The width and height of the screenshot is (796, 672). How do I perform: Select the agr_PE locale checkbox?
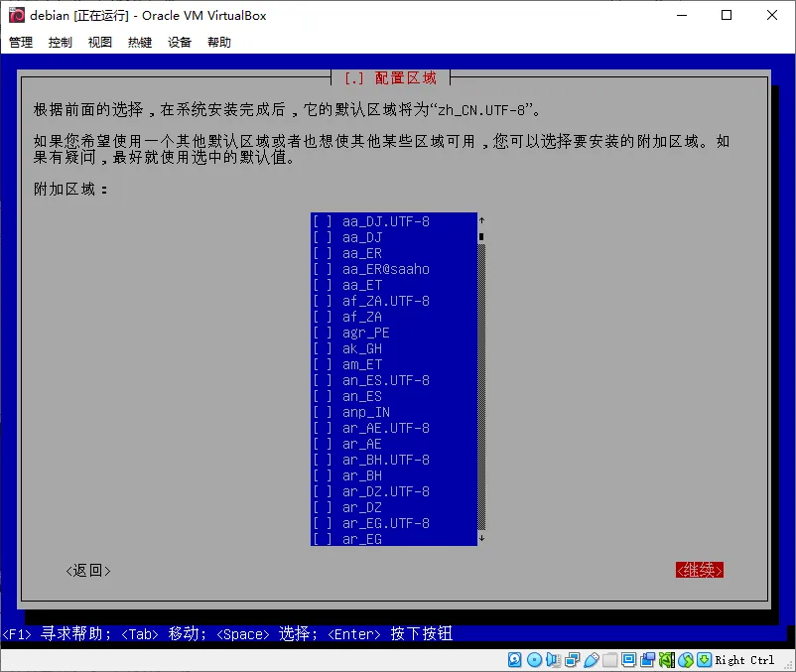tap(322, 333)
